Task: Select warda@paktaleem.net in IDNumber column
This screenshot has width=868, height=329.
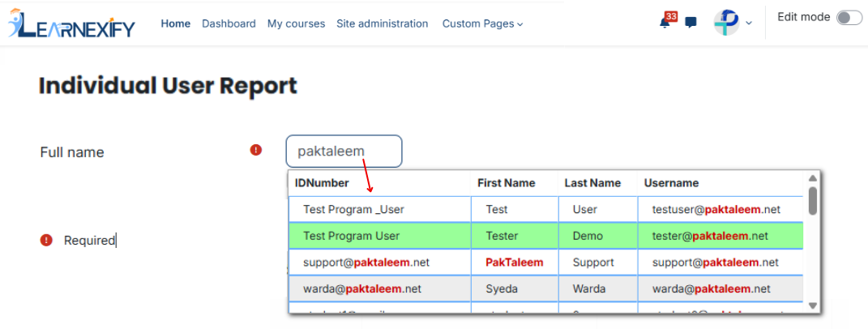Action: coord(362,288)
